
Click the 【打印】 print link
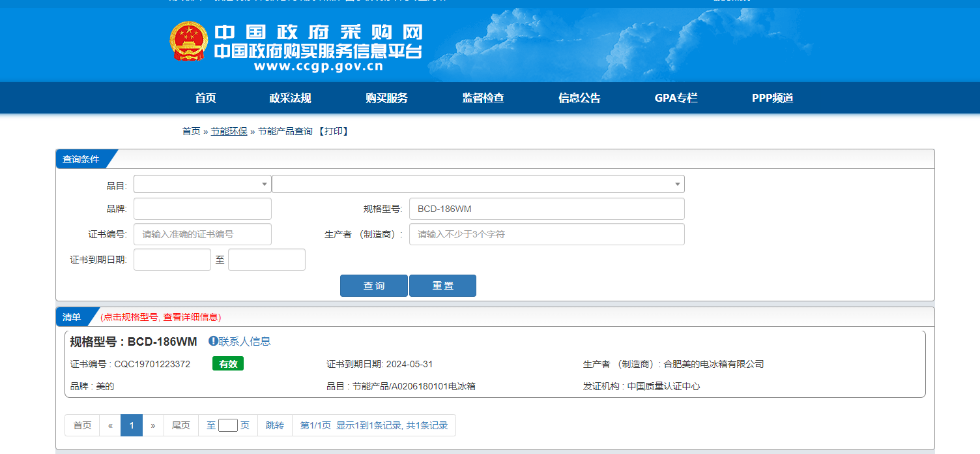point(334,131)
